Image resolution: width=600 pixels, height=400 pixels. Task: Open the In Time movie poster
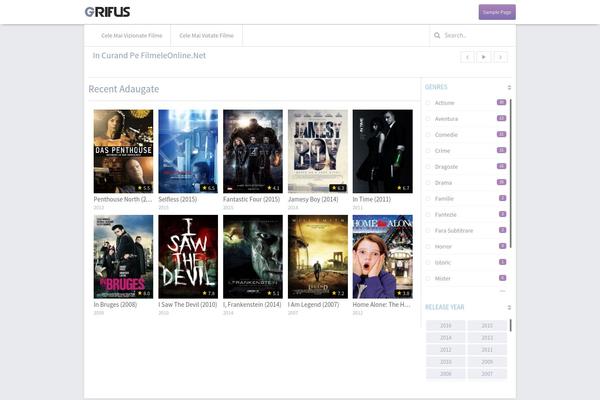pyautogui.click(x=383, y=151)
